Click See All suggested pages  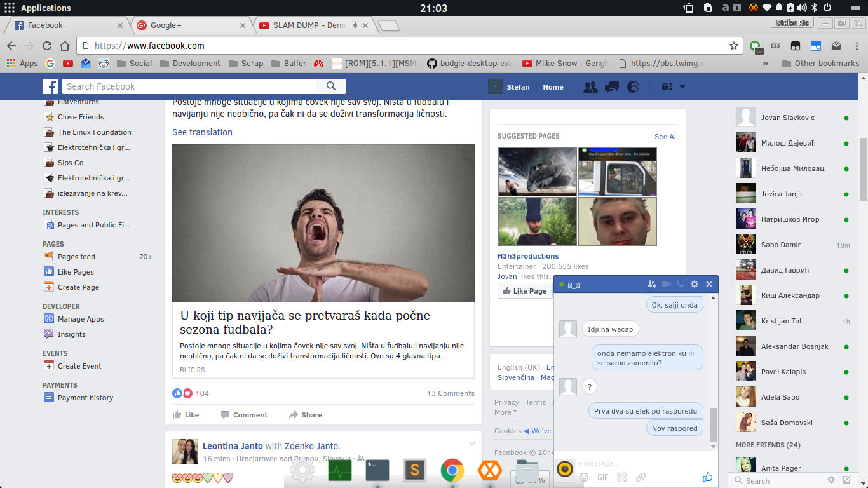[666, 137]
